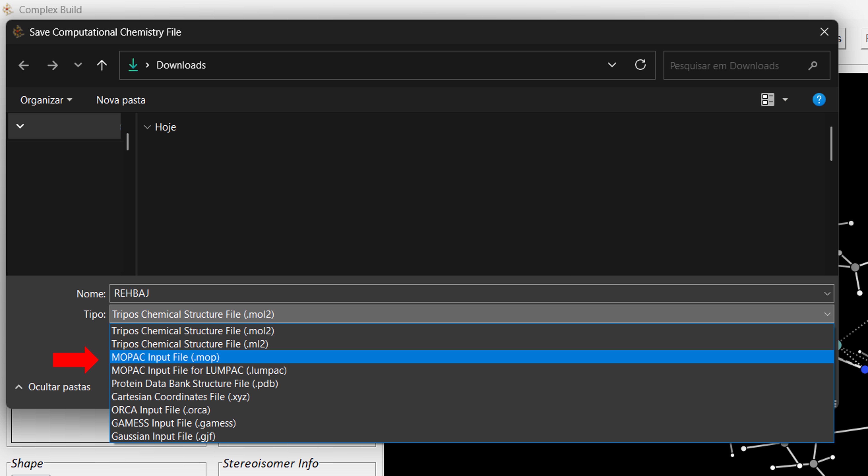
Task: Refresh the Downloads folder listing
Action: [x=640, y=65]
